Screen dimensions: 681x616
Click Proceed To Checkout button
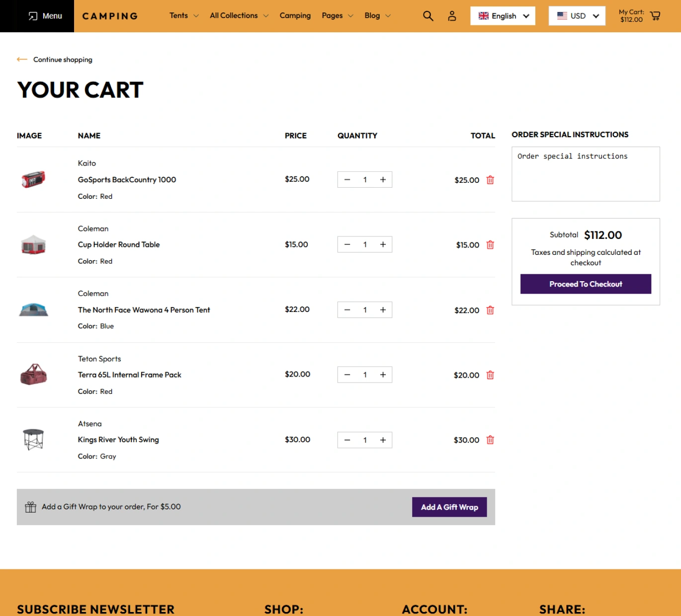pyautogui.click(x=586, y=284)
